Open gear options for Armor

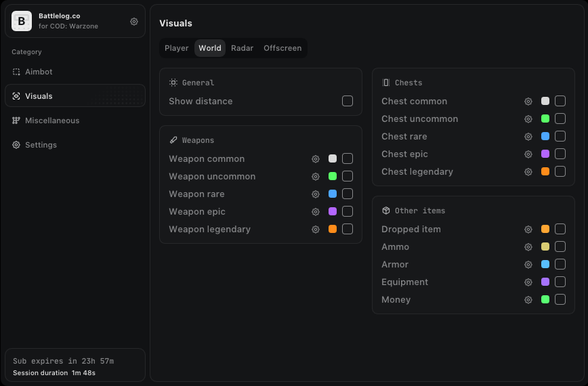pos(528,265)
